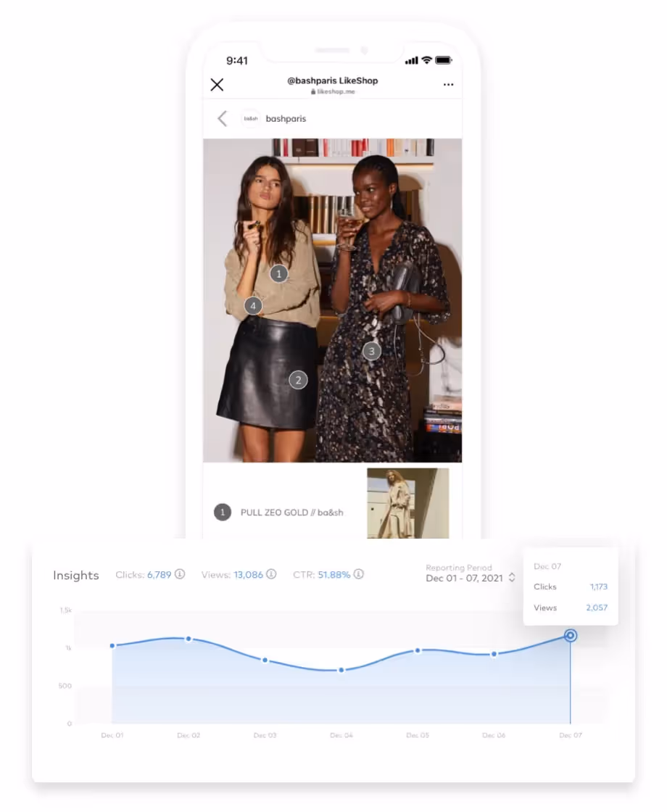The image size is (667, 812).
Task: Click the Views total 13,086 value
Action: click(249, 575)
